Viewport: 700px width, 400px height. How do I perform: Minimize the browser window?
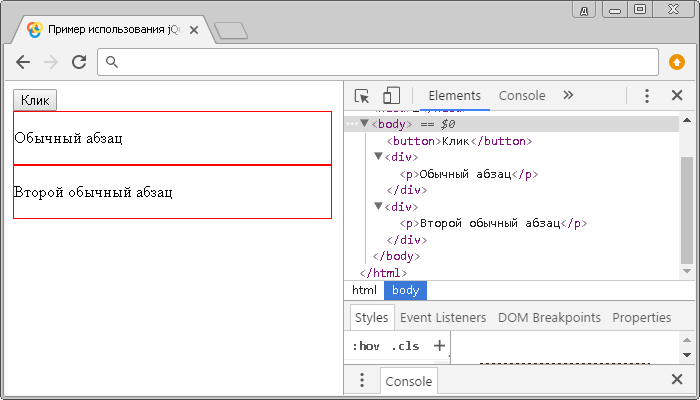pyautogui.click(x=615, y=10)
